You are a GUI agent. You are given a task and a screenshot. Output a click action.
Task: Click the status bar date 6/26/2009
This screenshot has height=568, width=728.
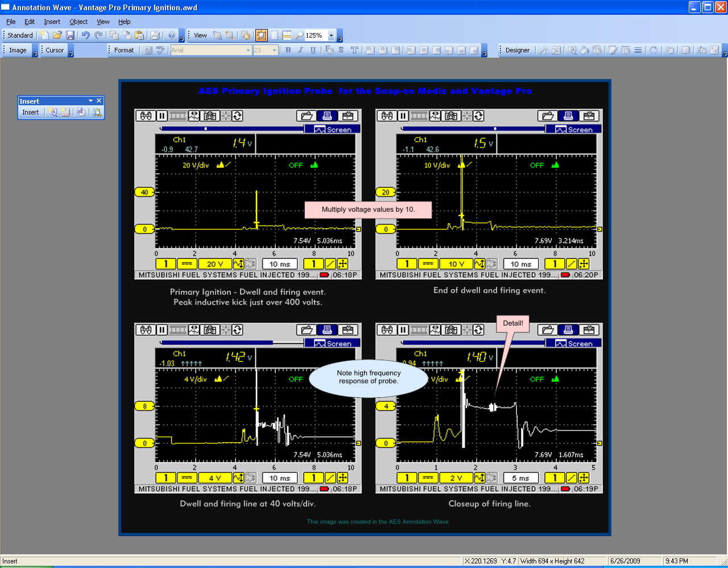(625, 561)
